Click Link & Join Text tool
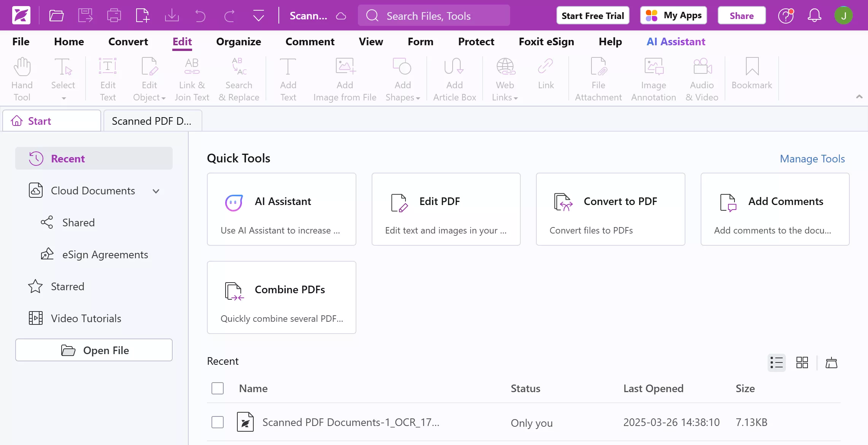The image size is (868, 445). point(192,79)
